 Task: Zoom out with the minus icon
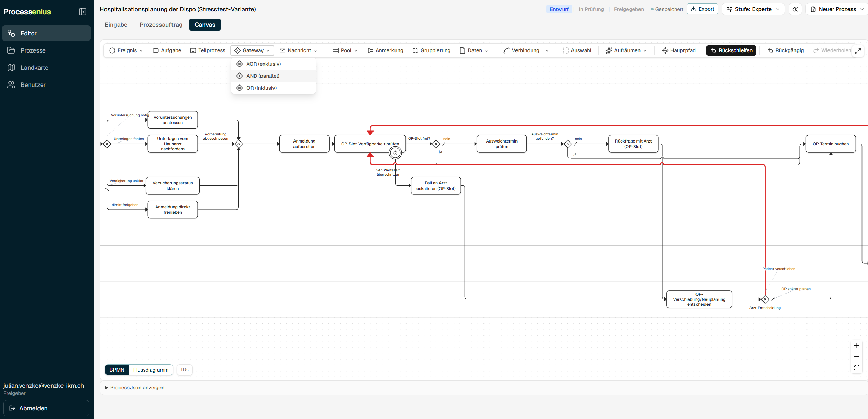857,356
